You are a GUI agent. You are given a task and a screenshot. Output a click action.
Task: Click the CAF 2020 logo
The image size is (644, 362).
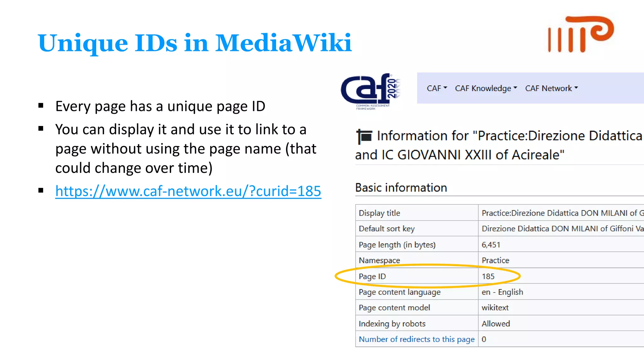[371, 91]
